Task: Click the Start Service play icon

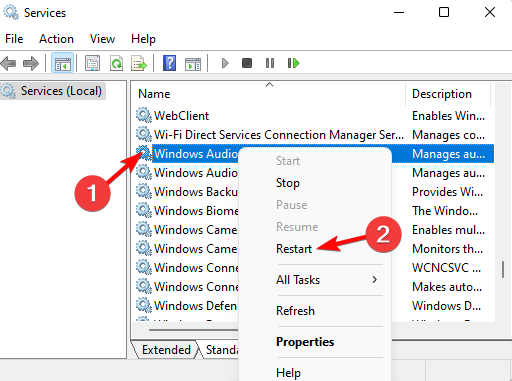Action: [x=225, y=63]
